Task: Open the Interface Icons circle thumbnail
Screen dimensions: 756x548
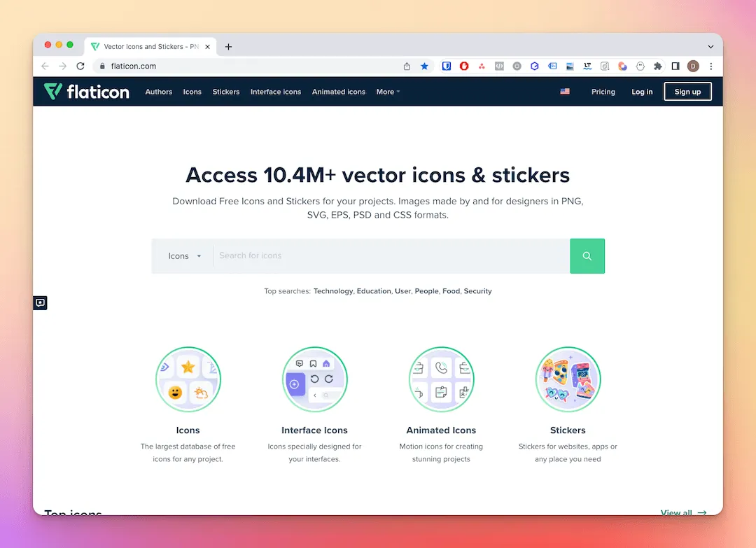Action: 315,379
